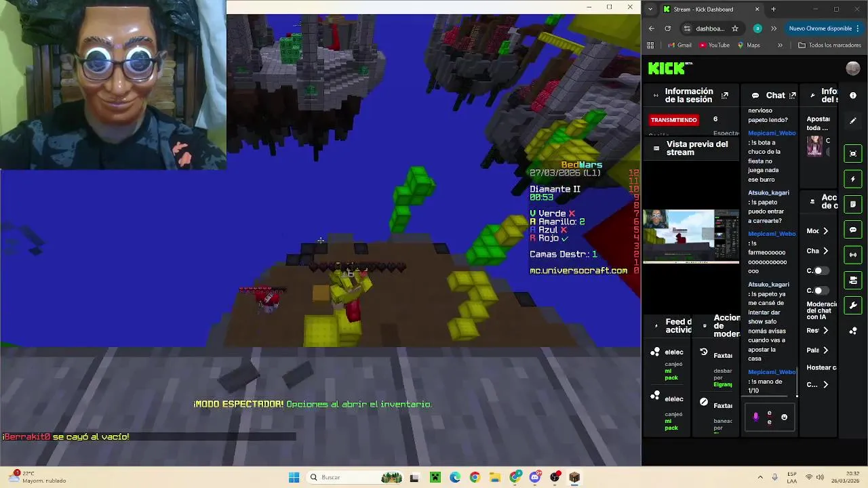Open the emoji picker in chat input
The width and height of the screenshot is (868, 488).
point(785,417)
